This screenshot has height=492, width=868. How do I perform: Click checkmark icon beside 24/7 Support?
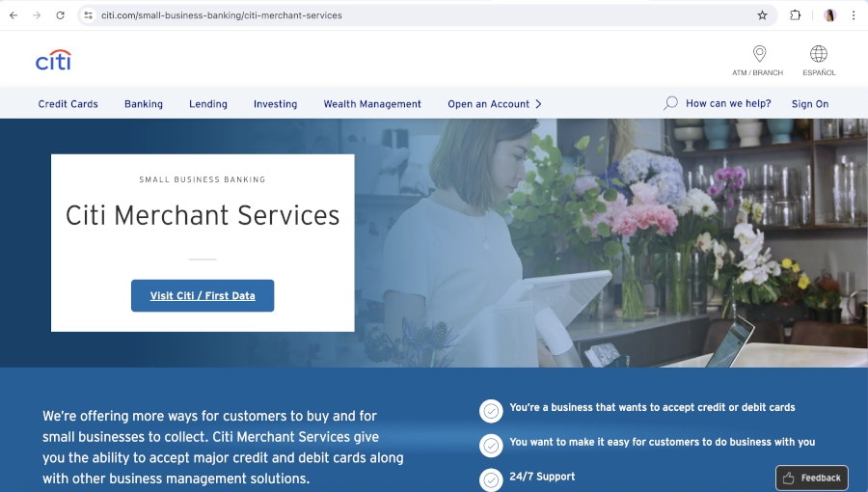[491, 480]
